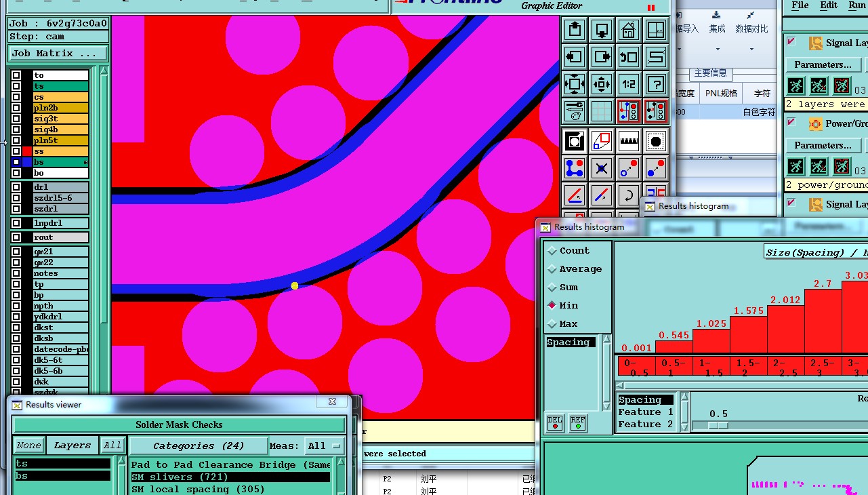Select the 'bs' row in Results viewer layers
The height and width of the screenshot is (495, 868).
pos(62,476)
